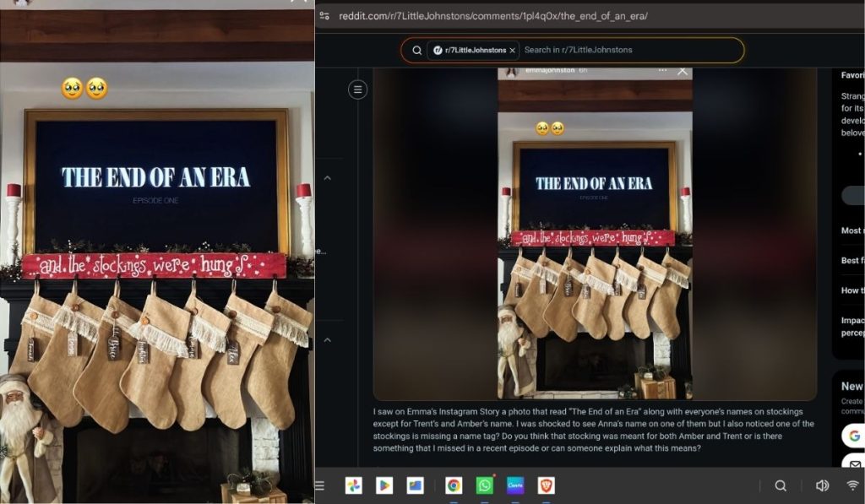
Task: Open the Files app in taskbar
Action: [415, 485]
